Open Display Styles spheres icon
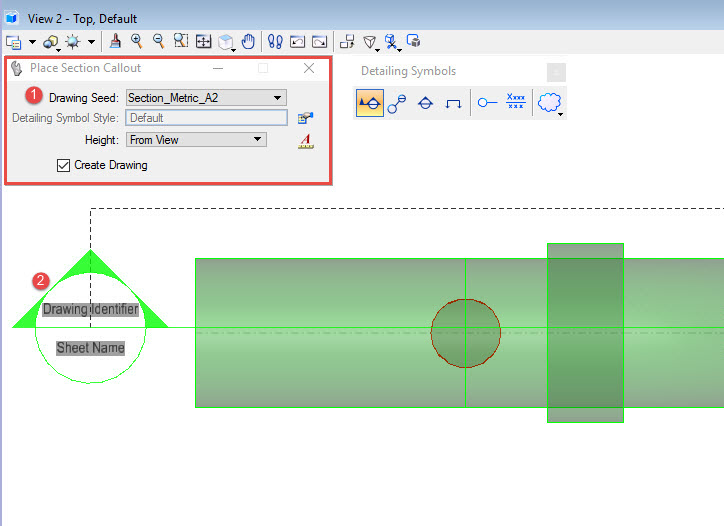The width and height of the screenshot is (724, 526). (50, 42)
